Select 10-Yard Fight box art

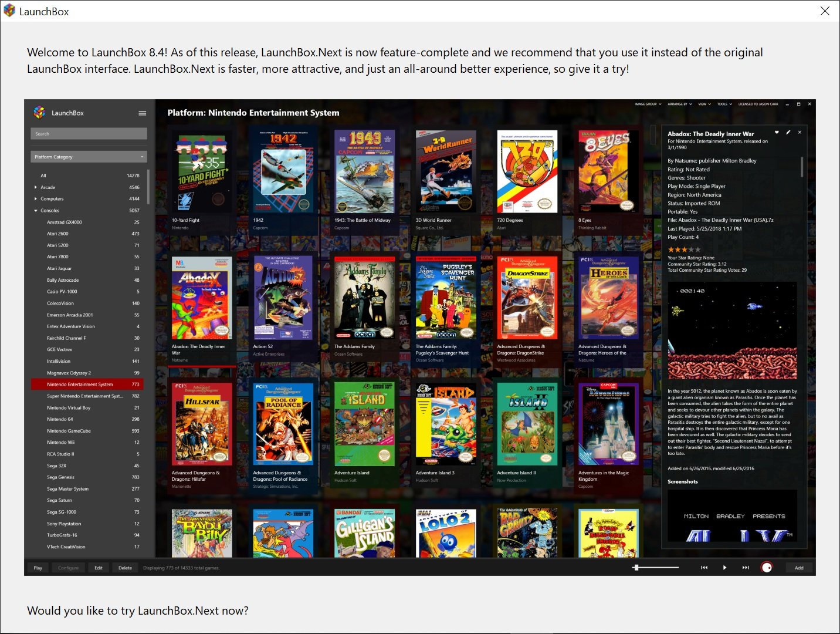[x=202, y=171]
